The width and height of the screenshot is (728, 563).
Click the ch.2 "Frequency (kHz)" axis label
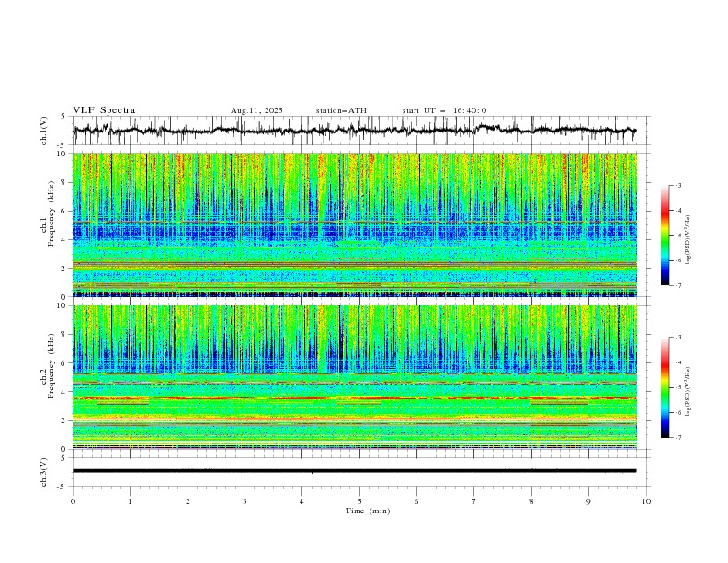point(51,366)
